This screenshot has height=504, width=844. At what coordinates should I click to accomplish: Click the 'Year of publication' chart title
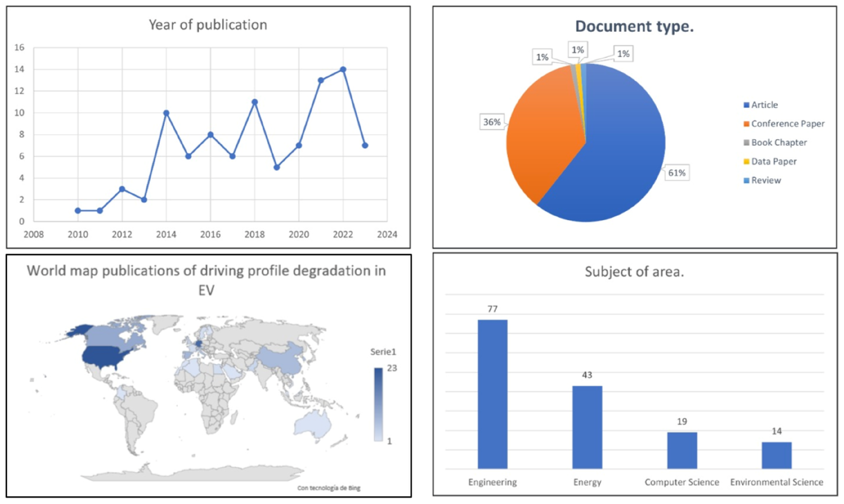(x=208, y=25)
